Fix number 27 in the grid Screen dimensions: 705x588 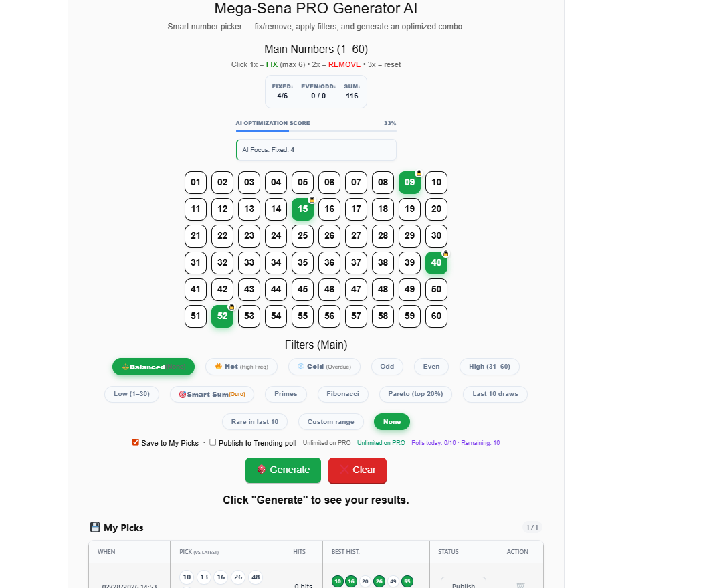(356, 236)
